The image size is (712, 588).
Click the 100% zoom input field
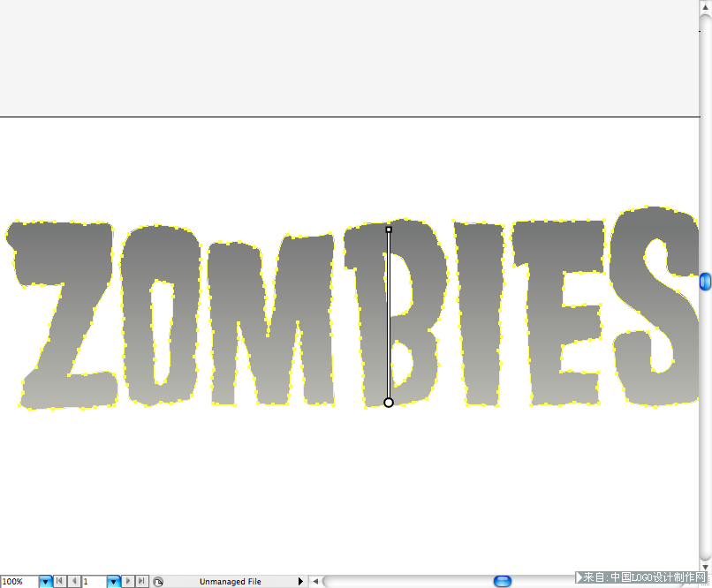pyautogui.click(x=19, y=582)
